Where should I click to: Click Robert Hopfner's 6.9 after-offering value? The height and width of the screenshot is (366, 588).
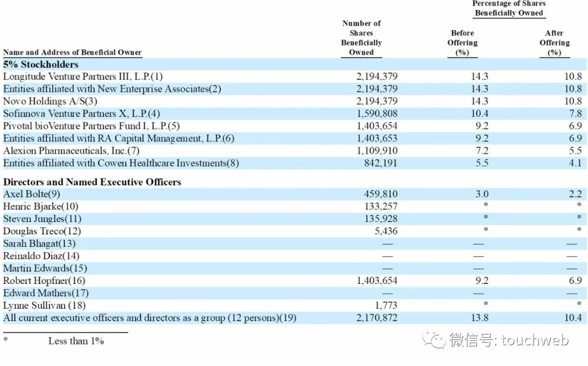pyautogui.click(x=575, y=281)
